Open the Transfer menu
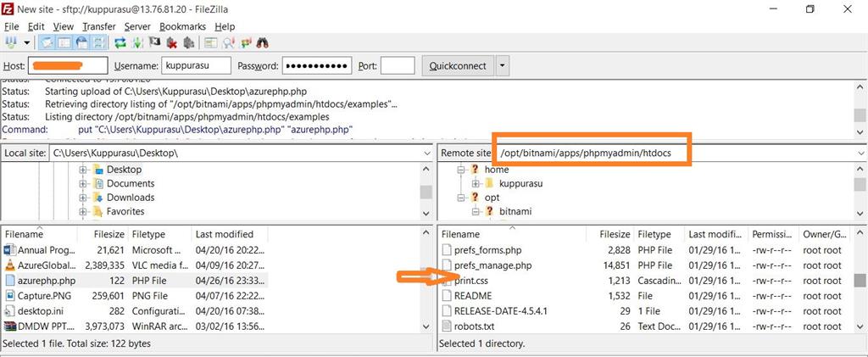Viewport: 868px width, 357px height. (99, 26)
